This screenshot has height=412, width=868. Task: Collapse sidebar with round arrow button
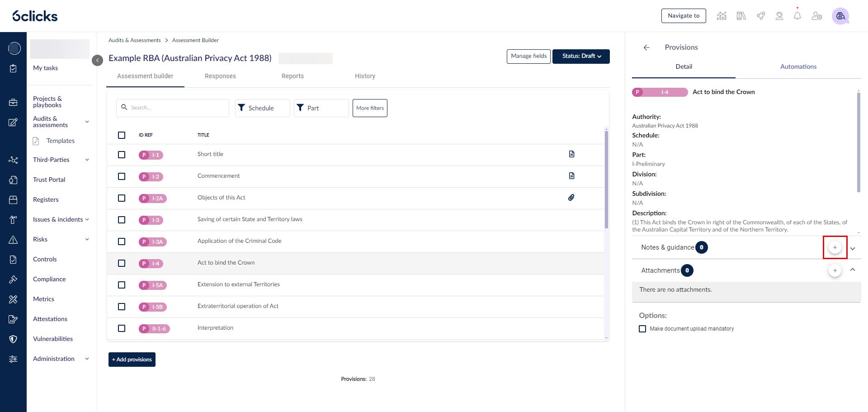[97, 60]
